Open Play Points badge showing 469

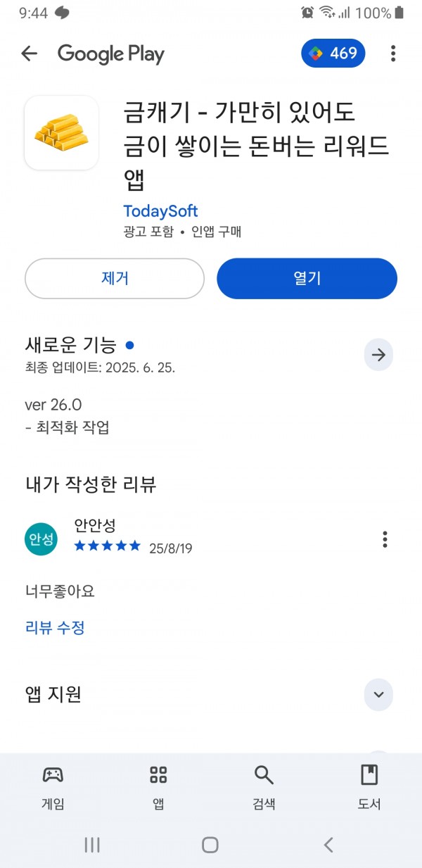(x=333, y=54)
